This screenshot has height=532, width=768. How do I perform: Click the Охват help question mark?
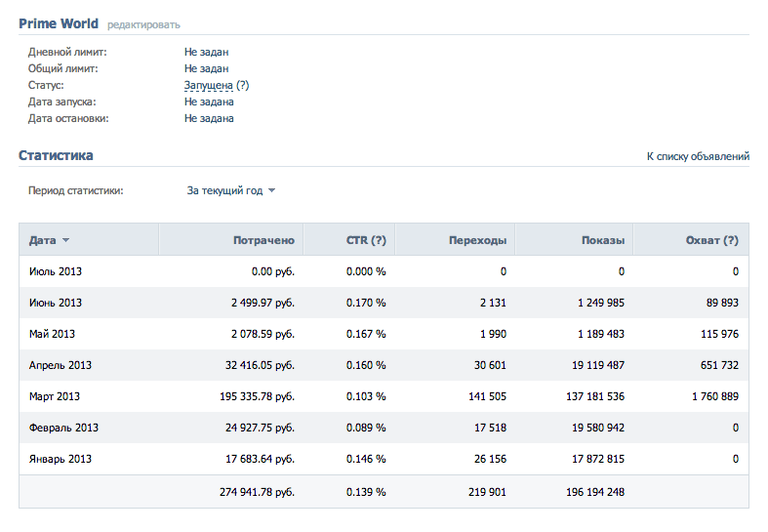(x=731, y=240)
